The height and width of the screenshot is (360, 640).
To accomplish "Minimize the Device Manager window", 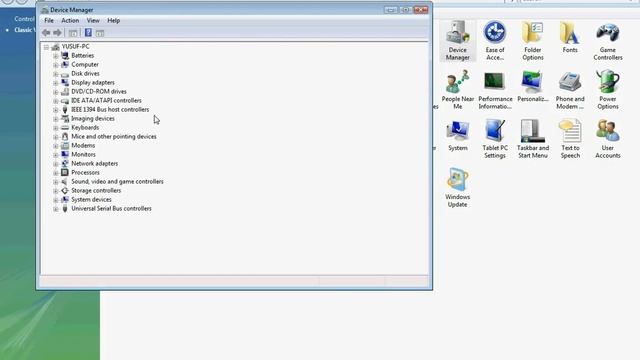I will (391, 9).
